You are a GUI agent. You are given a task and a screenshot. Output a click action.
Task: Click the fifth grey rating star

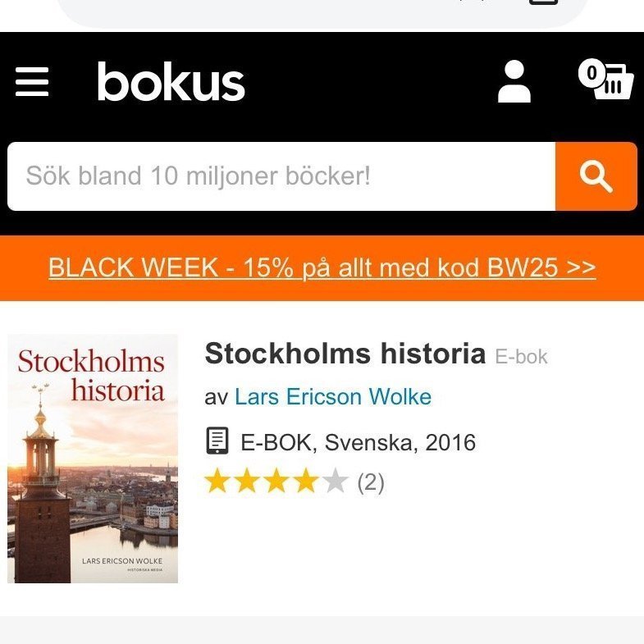pyautogui.click(x=335, y=482)
